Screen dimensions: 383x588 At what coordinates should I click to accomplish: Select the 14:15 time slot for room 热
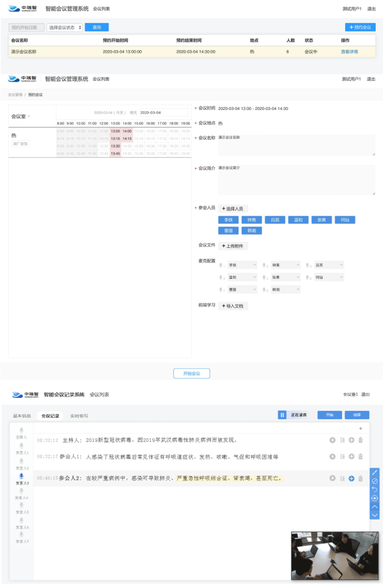click(x=127, y=138)
